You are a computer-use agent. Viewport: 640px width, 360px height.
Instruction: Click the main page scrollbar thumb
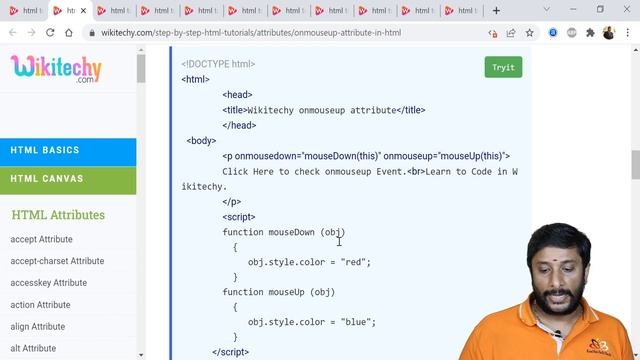636,164
